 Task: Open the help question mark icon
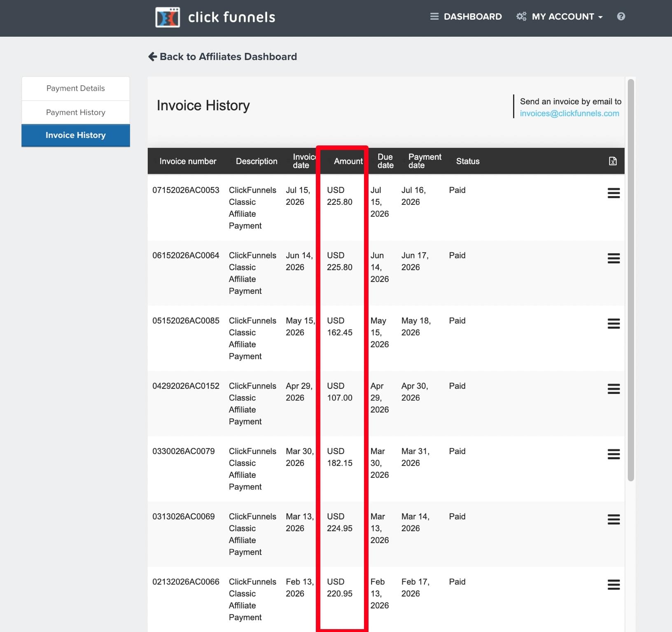[x=621, y=16]
